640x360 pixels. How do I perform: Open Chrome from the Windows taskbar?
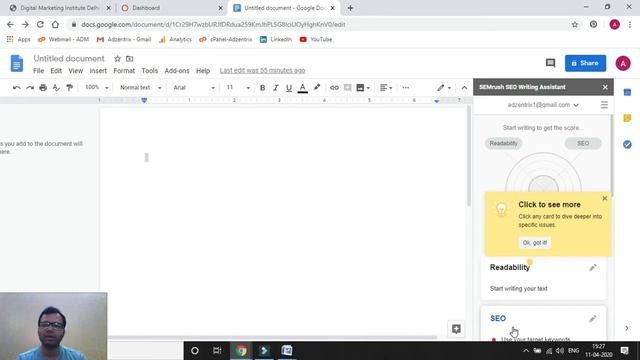[x=241, y=351]
